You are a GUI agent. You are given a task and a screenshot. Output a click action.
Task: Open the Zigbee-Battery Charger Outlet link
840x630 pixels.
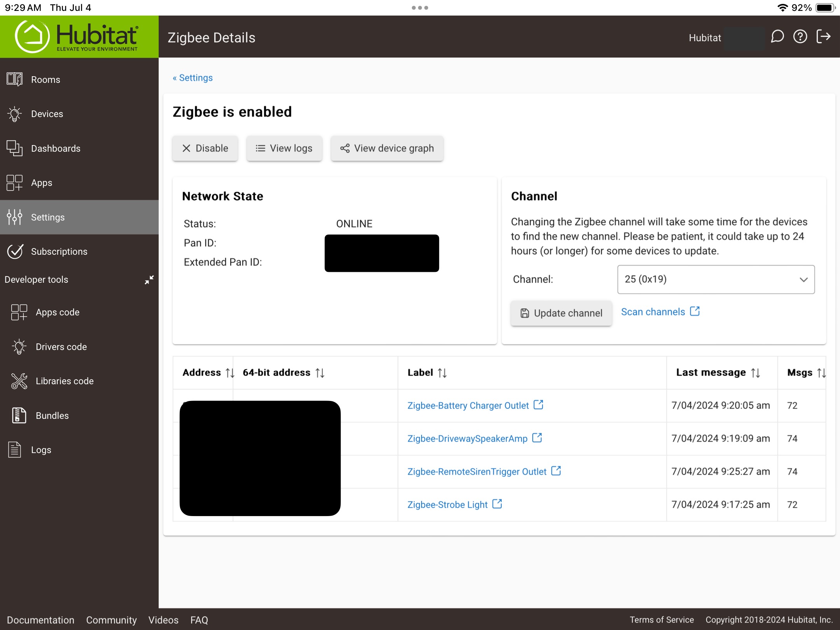pos(468,405)
